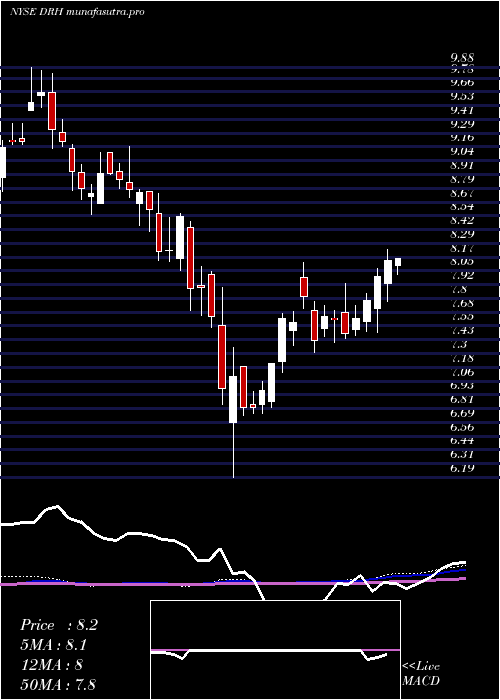Viewport: 500px width, 700px height.
Task: Choose the 8.54 price level
Action: (462, 206)
